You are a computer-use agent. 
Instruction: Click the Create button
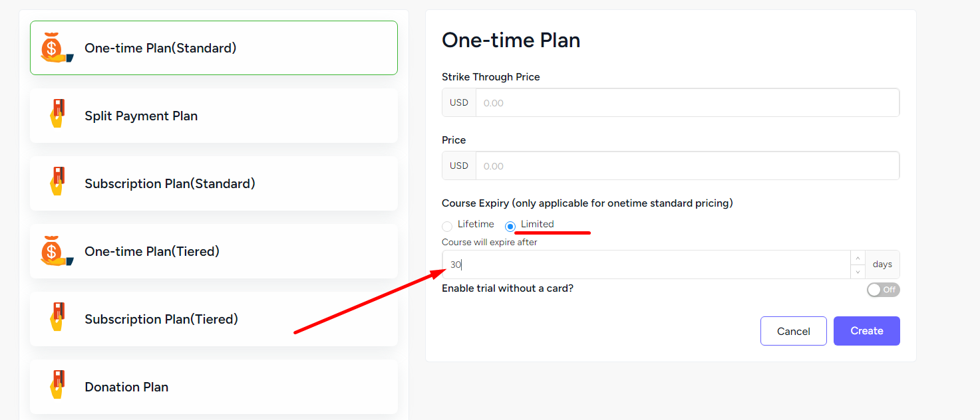(x=866, y=331)
